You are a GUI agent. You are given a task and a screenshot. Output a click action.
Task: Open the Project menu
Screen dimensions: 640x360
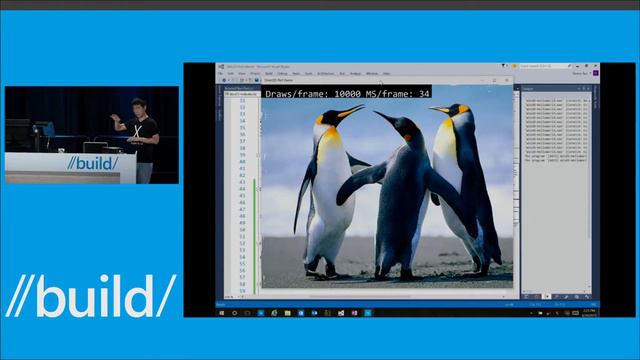click(x=255, y=73)
